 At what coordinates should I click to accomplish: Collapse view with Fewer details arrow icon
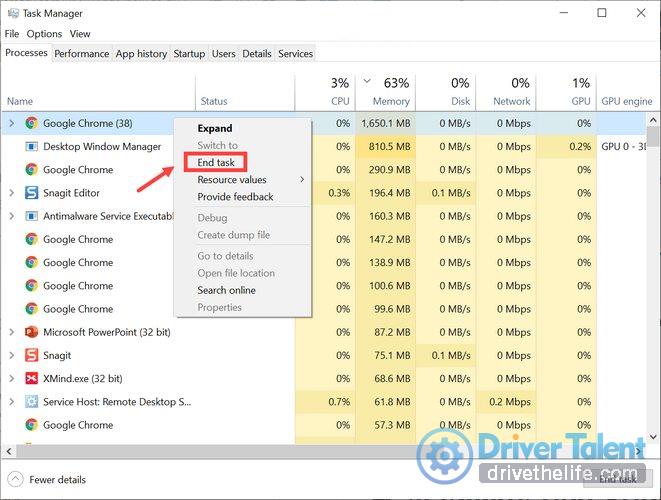(x=15, y=479)
